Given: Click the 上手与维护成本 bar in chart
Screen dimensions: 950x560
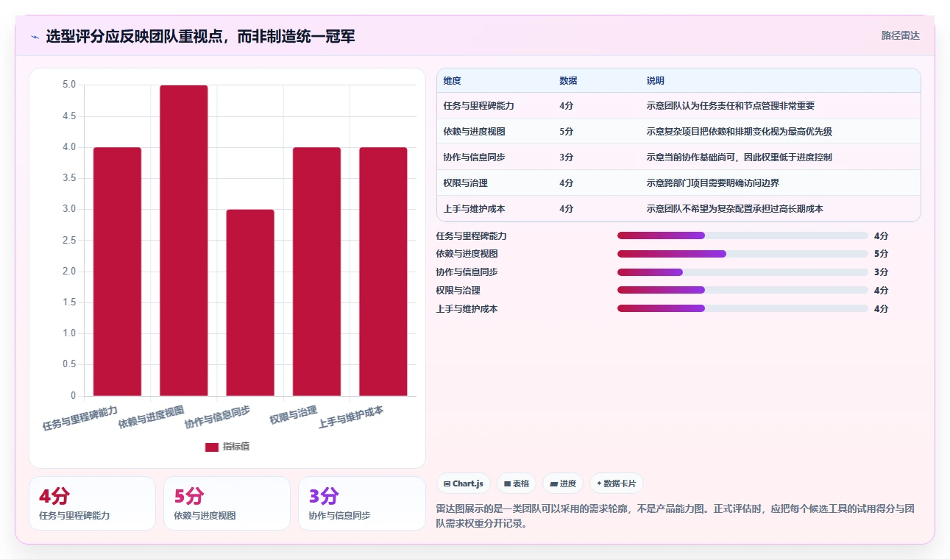Looking at the screenshot, I should 383,272.
